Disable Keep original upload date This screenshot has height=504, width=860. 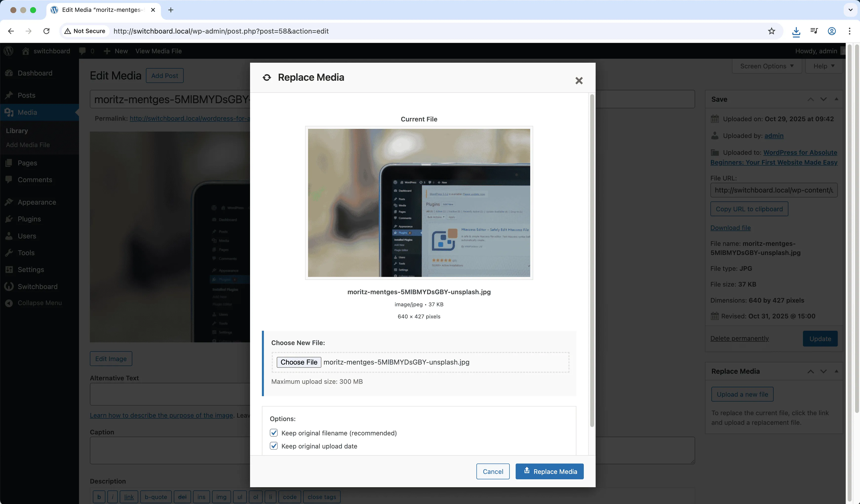coord(274,446)
